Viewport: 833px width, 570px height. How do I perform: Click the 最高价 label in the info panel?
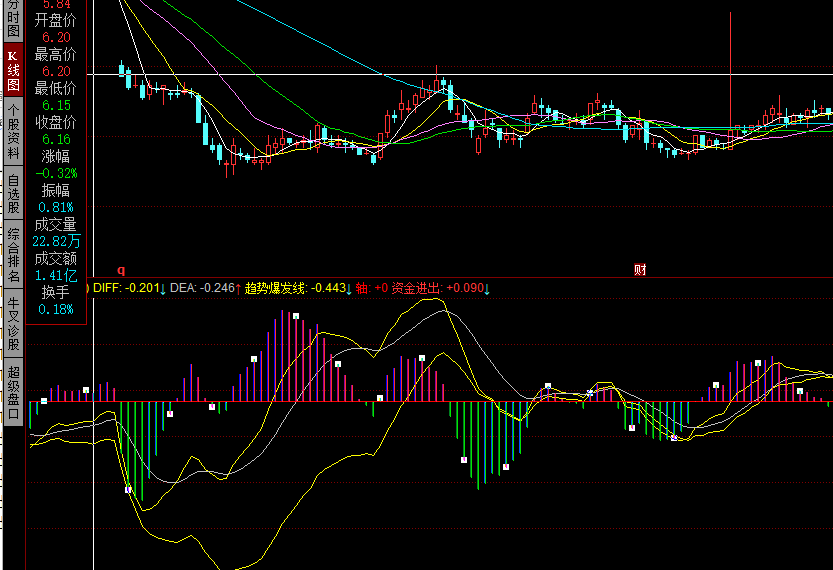click(56, 54)
